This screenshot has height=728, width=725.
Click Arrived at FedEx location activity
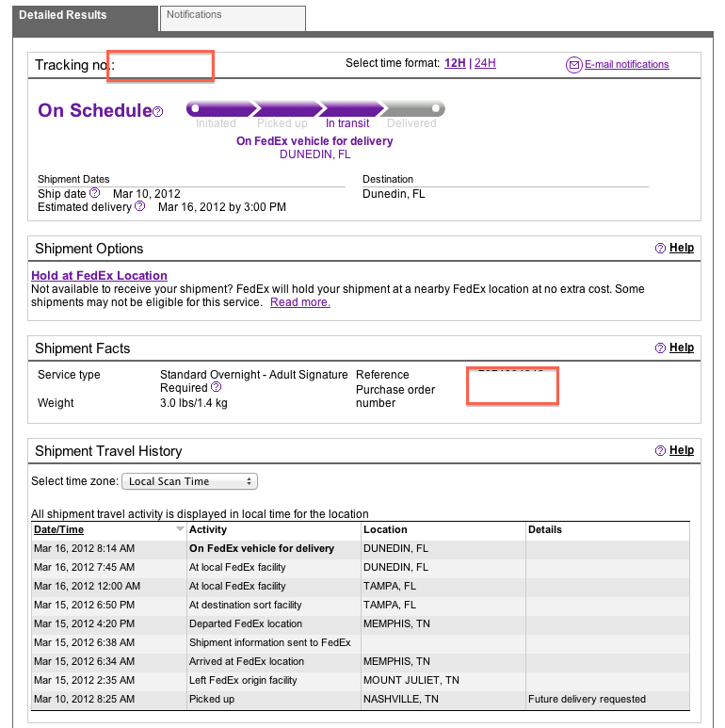(x=247, y=662)
